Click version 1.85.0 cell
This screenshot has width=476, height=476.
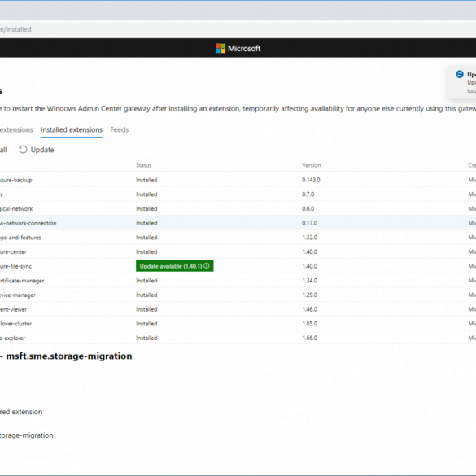pyautogui.click(x=309, y=324)
